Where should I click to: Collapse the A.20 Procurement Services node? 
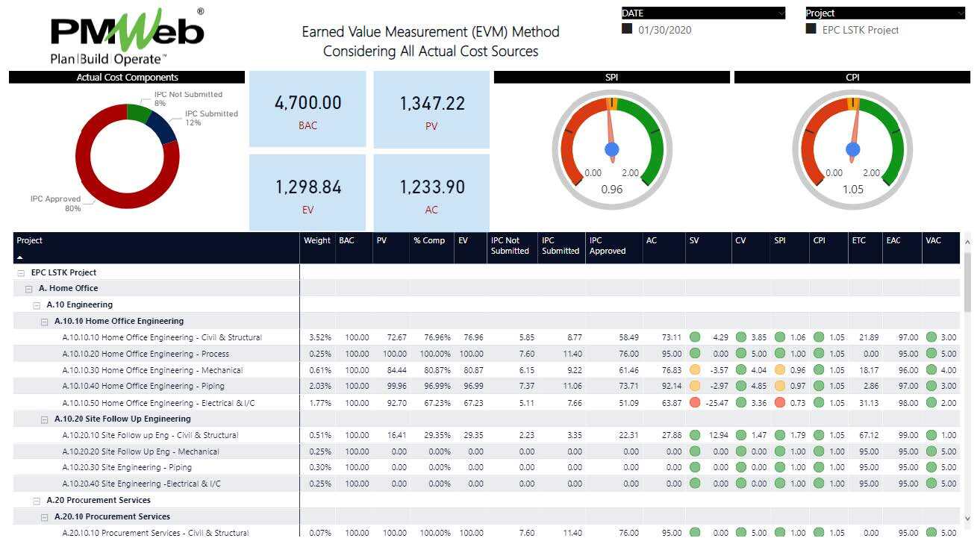37,501
